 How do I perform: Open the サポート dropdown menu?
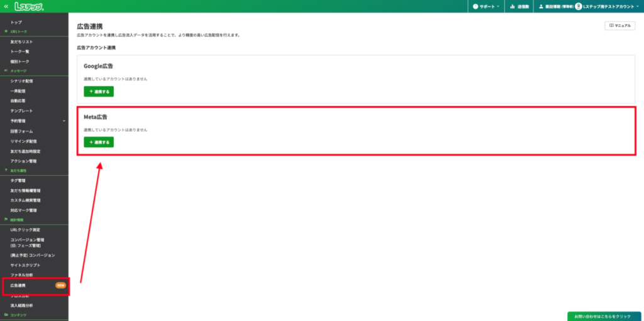click(x=488, y=6)
